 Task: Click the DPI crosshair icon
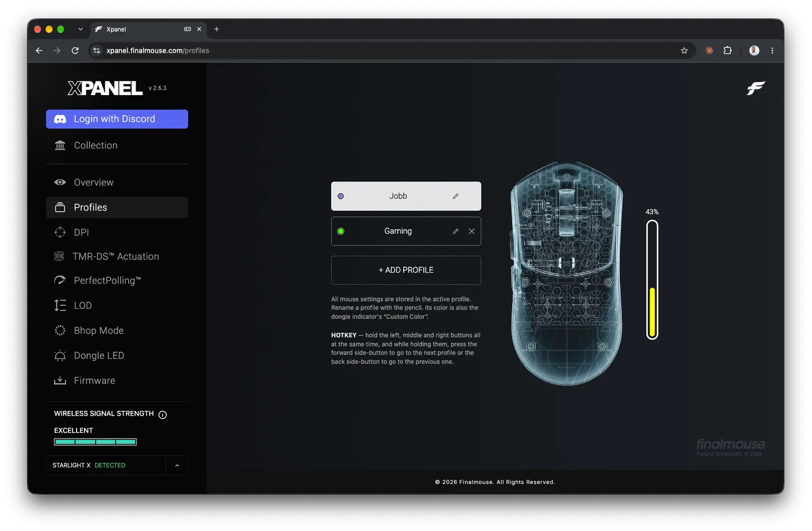[60, 232]
